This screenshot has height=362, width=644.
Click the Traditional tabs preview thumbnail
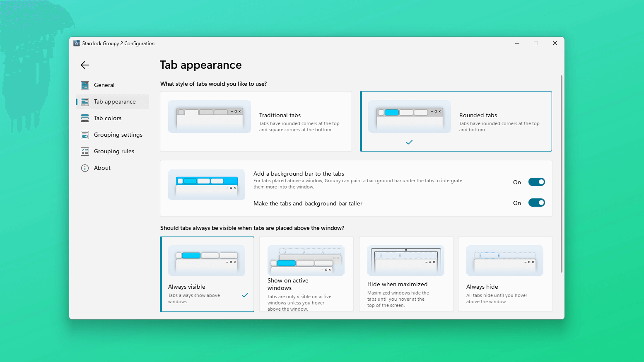[x=210, y=116]
